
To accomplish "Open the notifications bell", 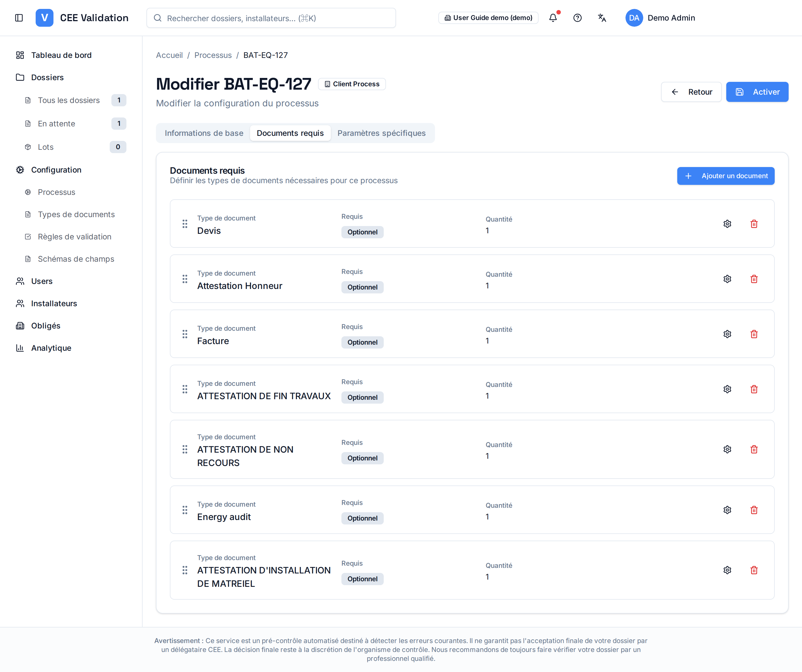I will click(552, 18).
